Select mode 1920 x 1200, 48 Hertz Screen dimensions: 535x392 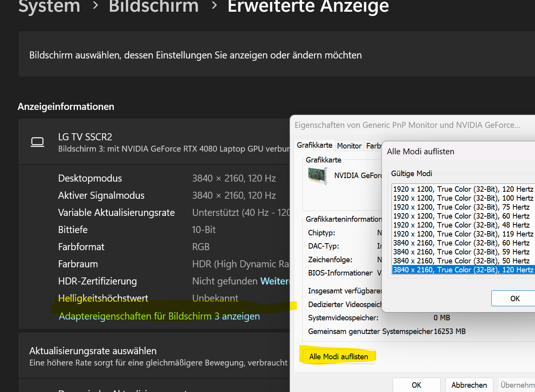(463, 225)
